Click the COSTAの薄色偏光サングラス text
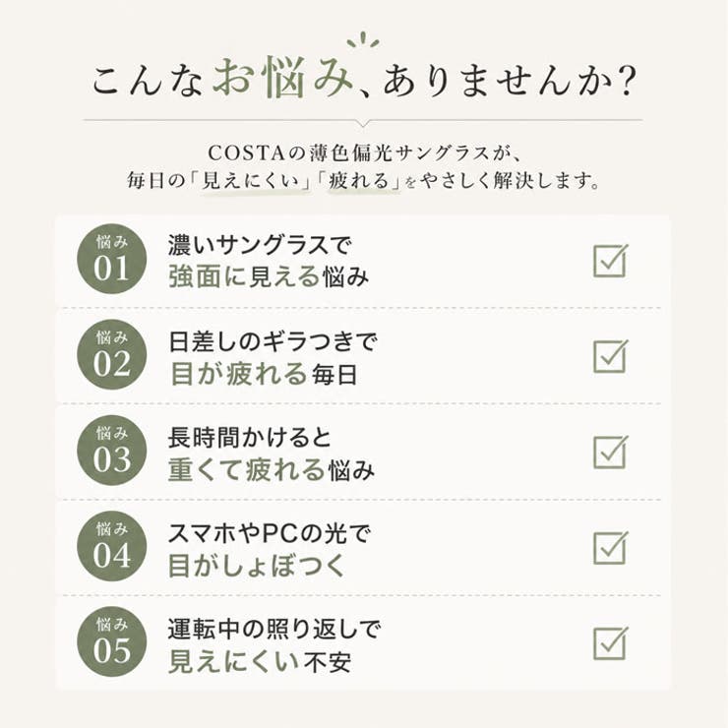 click(349, 153)
